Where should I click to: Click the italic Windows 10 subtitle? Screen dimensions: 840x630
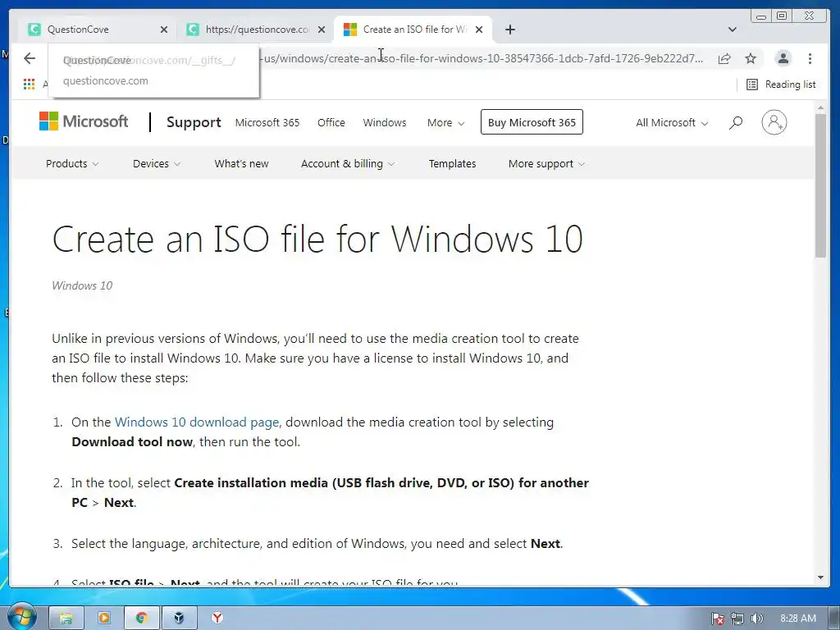pyautogui.click(x=82, y=285)
